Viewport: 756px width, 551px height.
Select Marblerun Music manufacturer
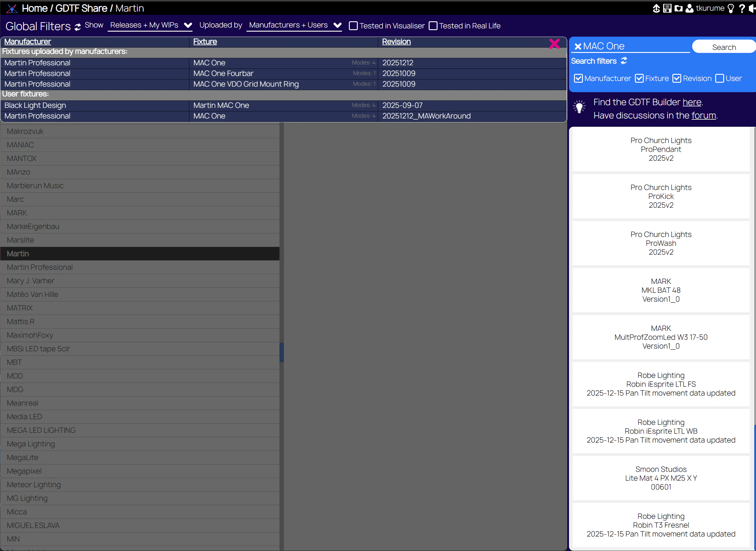coord(140,186)
